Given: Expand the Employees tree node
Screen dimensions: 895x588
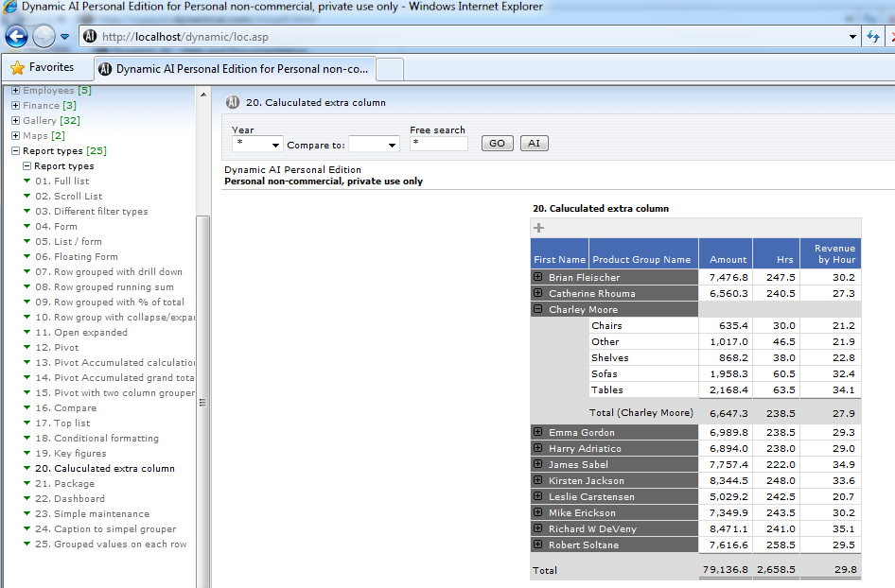Looking at the screenshot, I should coord(14,90).
